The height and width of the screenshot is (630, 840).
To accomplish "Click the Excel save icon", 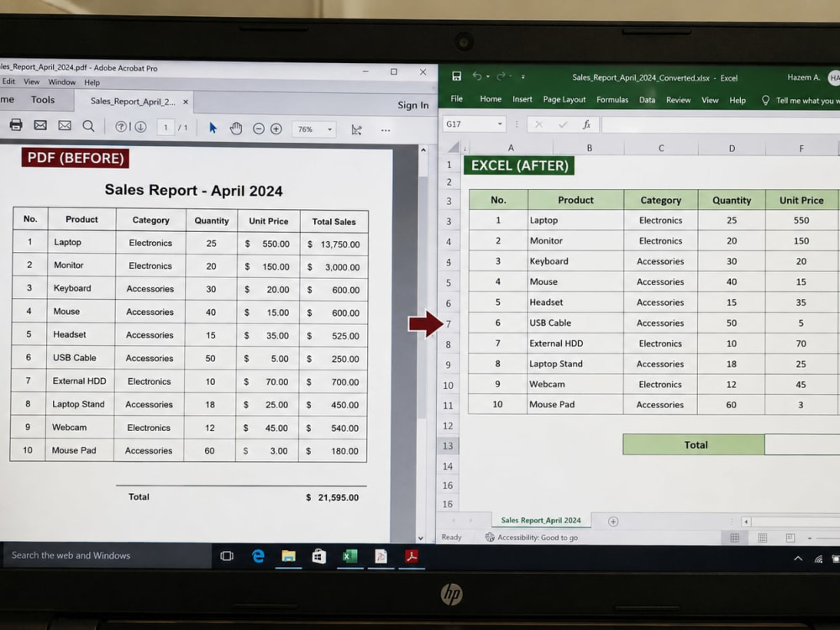I will point(456,76).
